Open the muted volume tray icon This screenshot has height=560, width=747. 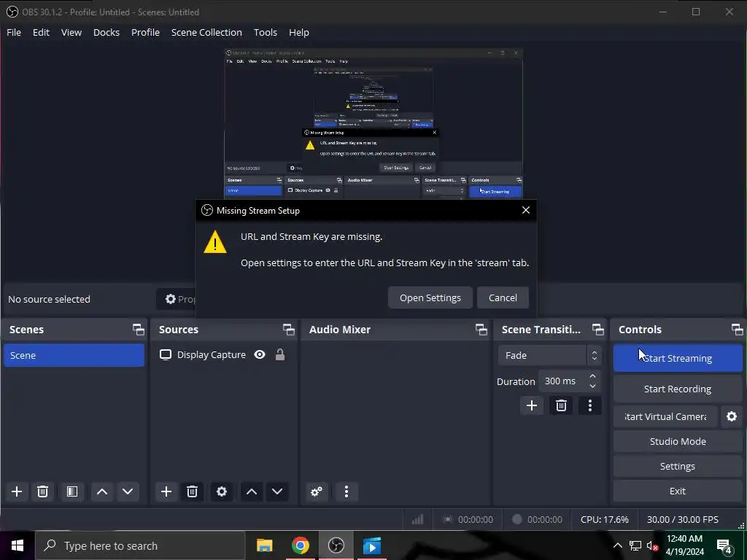pos(653,545)
